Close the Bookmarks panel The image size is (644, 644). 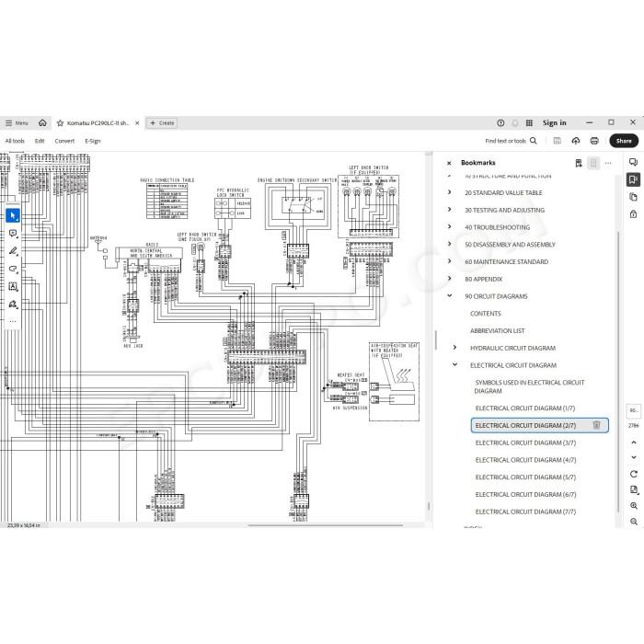coord(449,163)
